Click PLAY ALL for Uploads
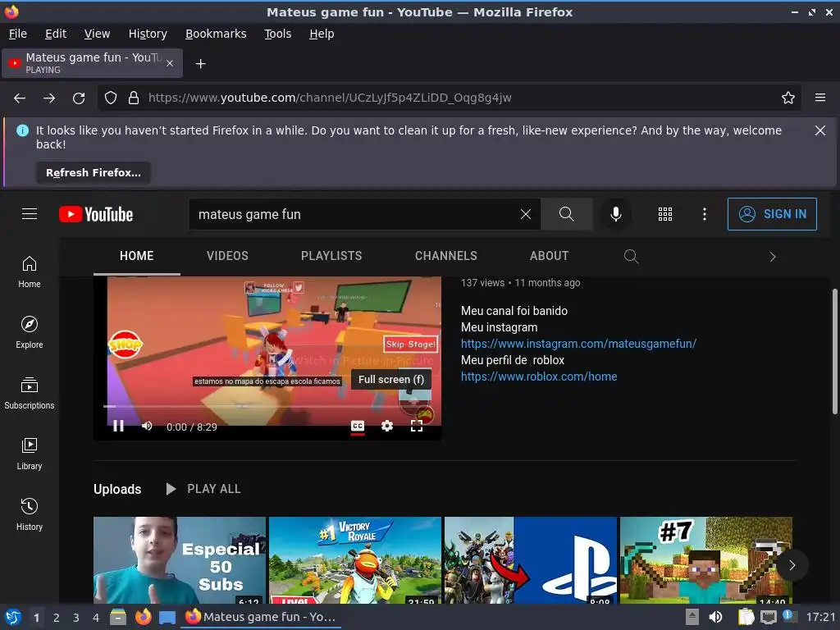 [203, 489]
